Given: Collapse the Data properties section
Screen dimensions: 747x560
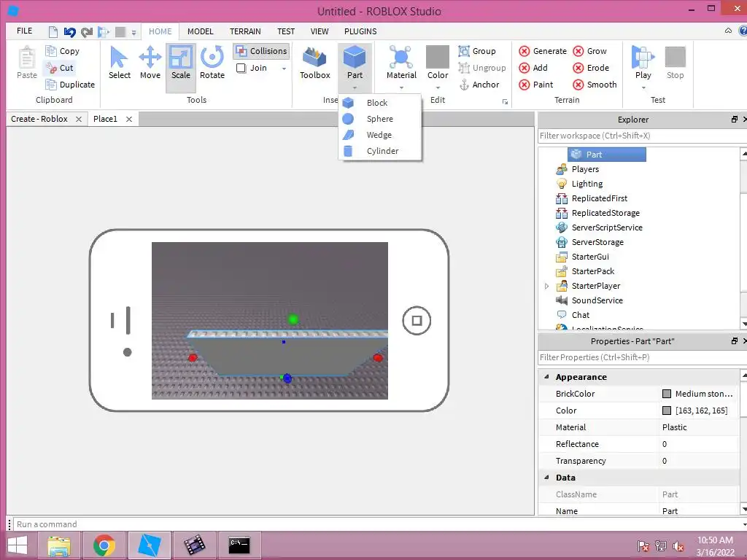Looking at the screenshot, I should tap(546, 477).
